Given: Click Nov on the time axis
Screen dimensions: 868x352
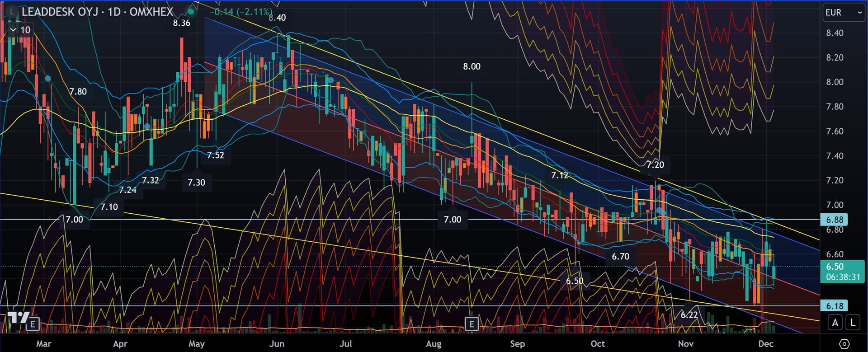Looking at the screenshot, I should point(686,344).
